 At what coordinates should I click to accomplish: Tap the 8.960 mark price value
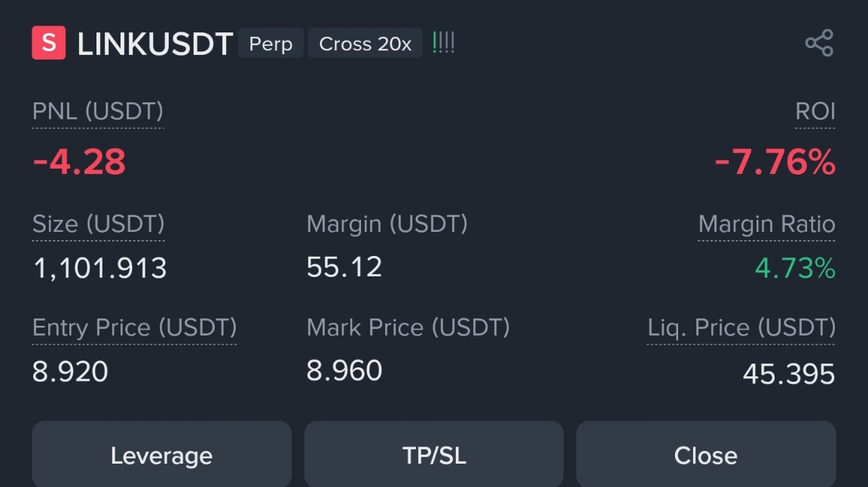344,370
